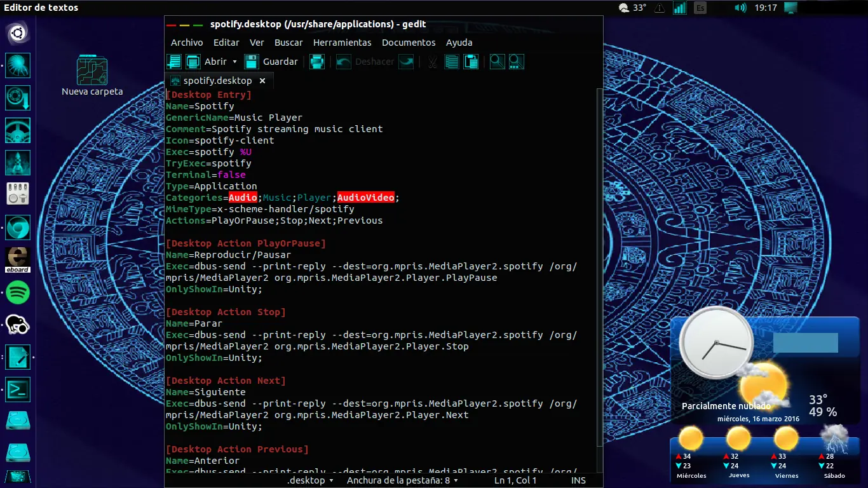Click the warning triangle indicator

click(660, 8)
